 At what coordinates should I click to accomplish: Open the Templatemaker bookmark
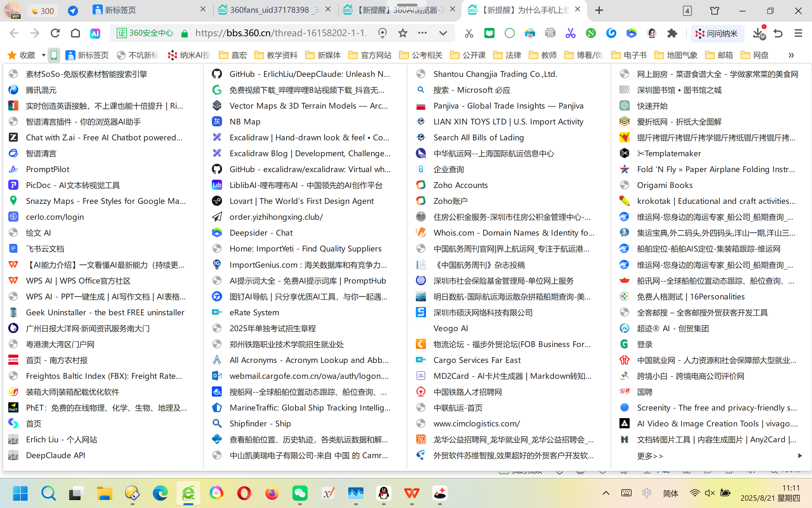point(711,154)
